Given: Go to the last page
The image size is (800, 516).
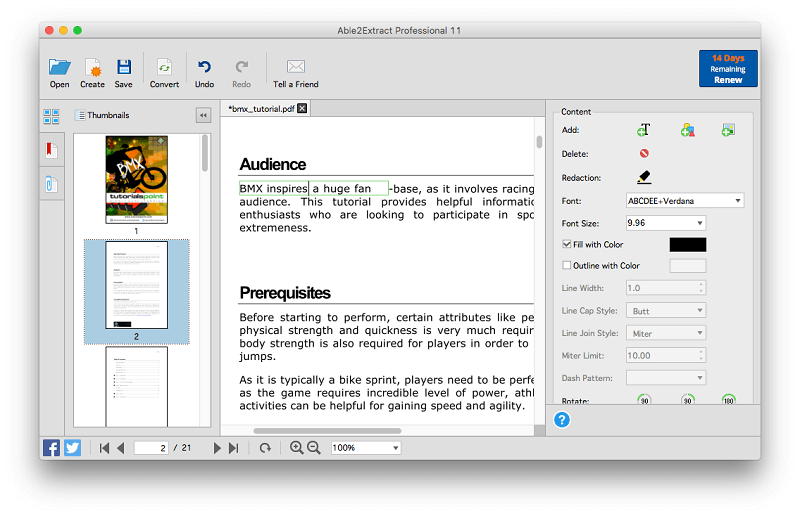Looking at the screenshot, I should click(233, 448).
